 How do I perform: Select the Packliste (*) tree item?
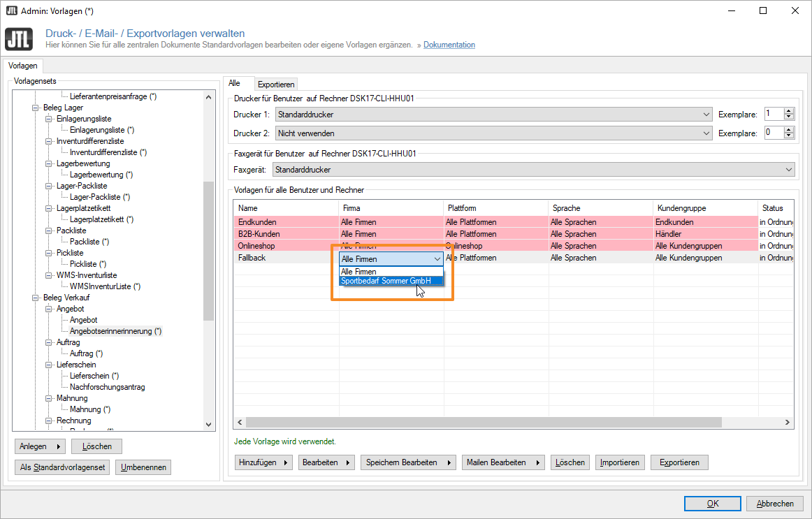[x=89, y=242]
